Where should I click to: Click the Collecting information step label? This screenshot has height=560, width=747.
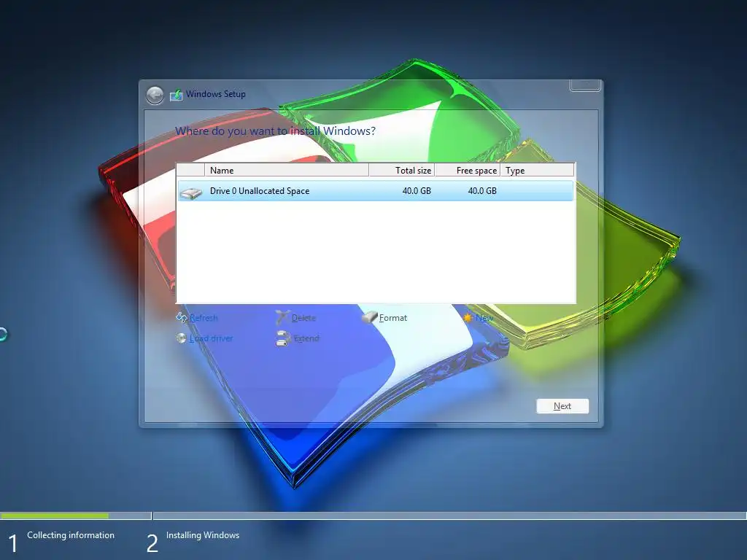pyautogui.click(x=71, y=535)
